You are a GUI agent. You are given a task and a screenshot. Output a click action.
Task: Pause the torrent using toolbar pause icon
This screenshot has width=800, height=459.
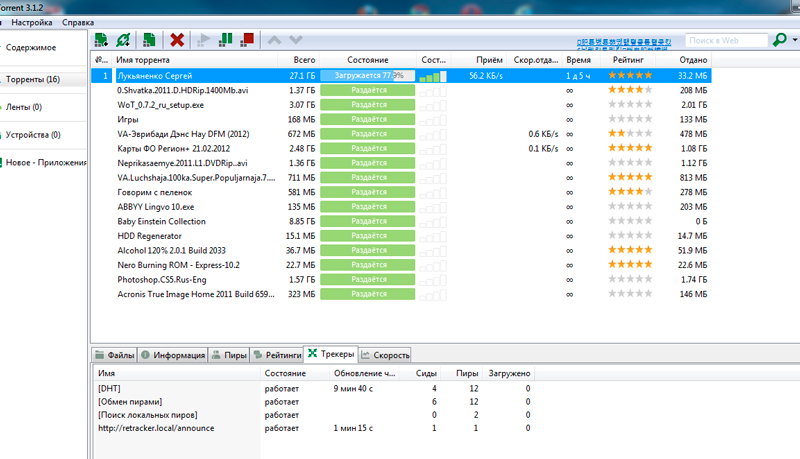coord(225,40)
